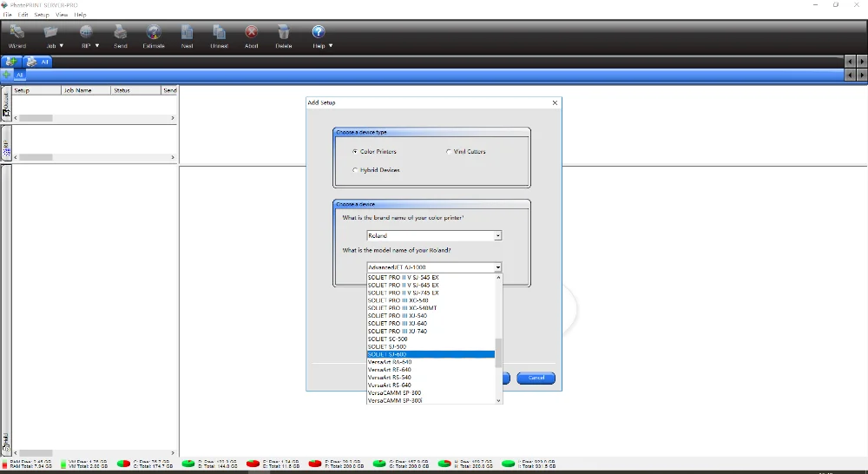
Task: Collapse the model name dropdown arrow
Action: [x=497, y=267]
